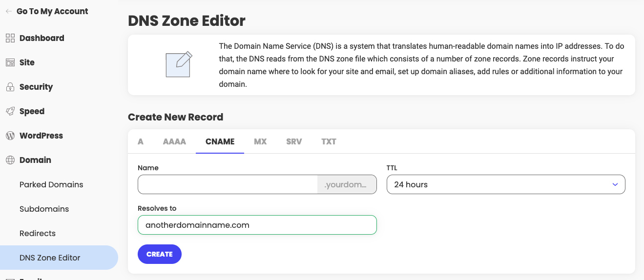
Task: Click the Create New Record heading
Action: point(175,117)
